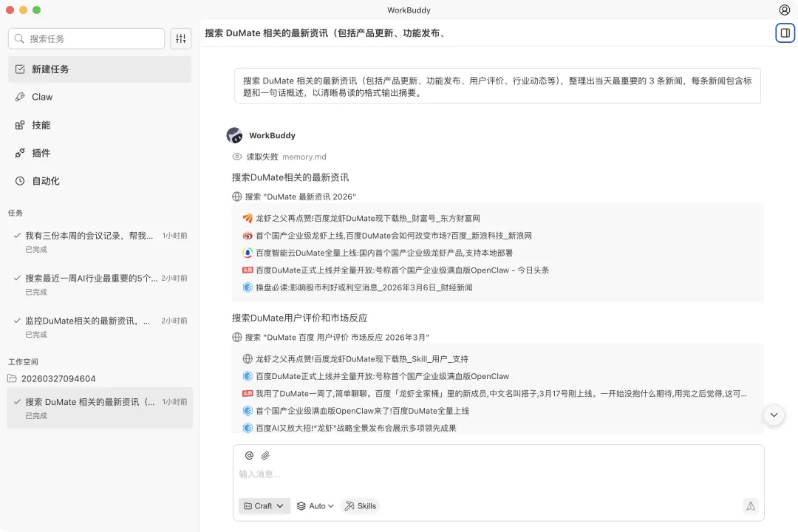798x532 pixels.
Task: Click the original prompt message box
Action: point(497,86)
